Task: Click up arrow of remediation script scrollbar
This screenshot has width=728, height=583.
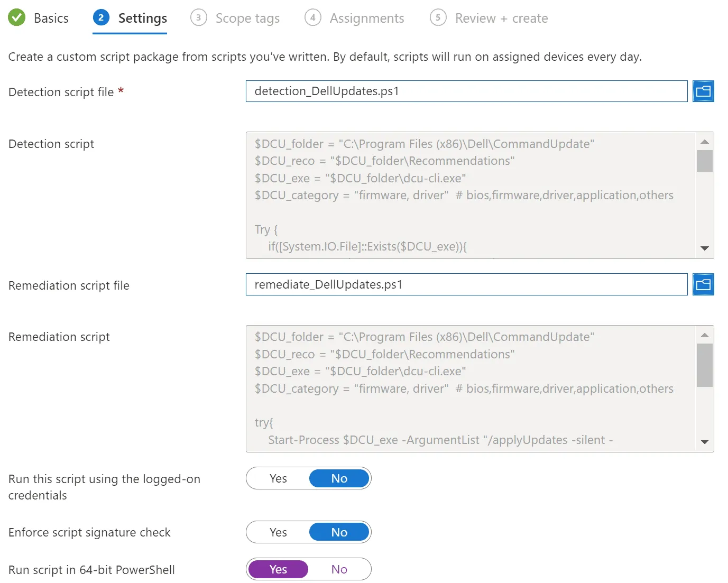Action: click(704, 335)
